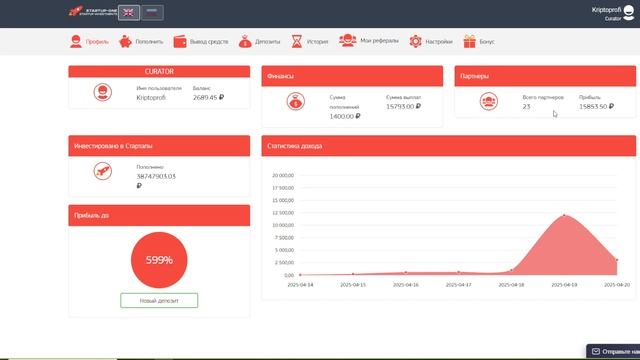
Task: Click the payouts sum 15793.00
Action: pos(403,107)
